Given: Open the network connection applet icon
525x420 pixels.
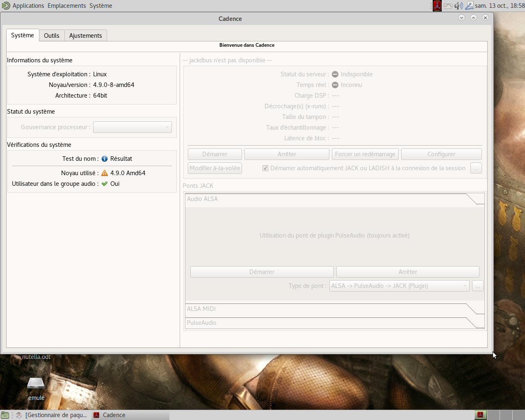Looking at the screenshot, I should [x=469, y=6].
